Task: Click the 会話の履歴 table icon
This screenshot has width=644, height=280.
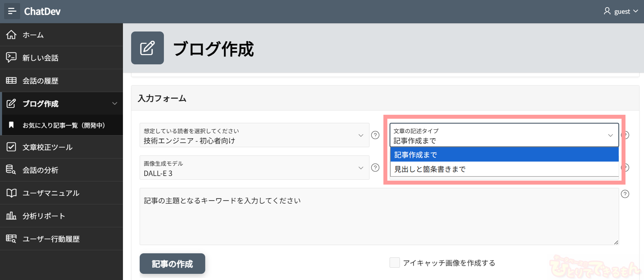Action: (11, 81)
